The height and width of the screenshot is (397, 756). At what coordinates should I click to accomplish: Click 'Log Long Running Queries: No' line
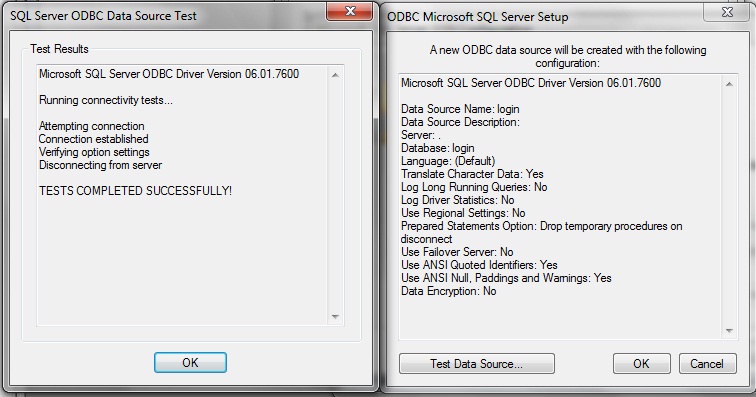pos(474,187)
